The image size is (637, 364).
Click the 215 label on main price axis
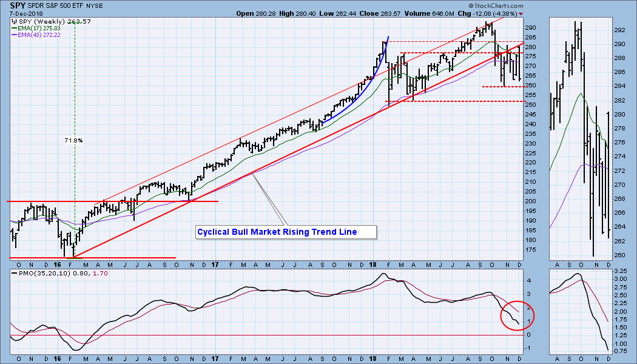click(x=531, y=172)
